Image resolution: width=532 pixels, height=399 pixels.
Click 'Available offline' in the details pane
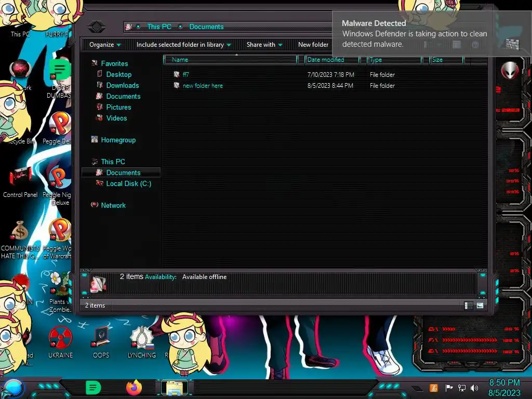pos(204,277)
